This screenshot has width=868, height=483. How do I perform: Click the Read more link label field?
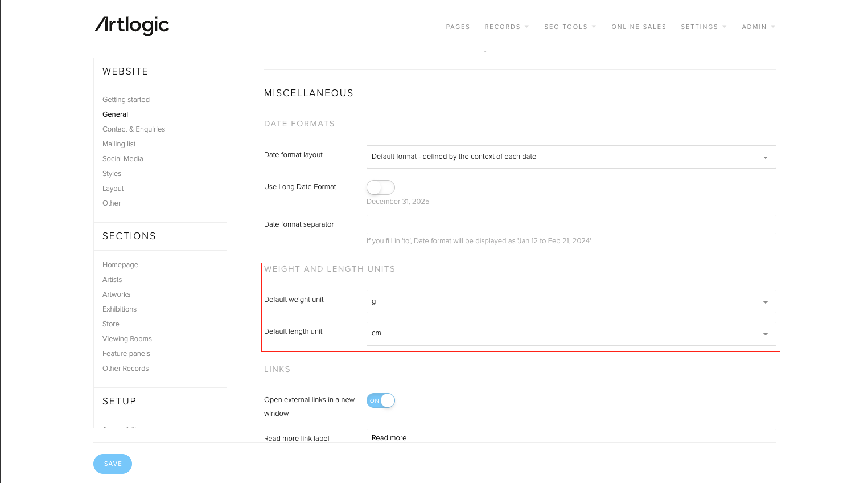pos(571,436)
